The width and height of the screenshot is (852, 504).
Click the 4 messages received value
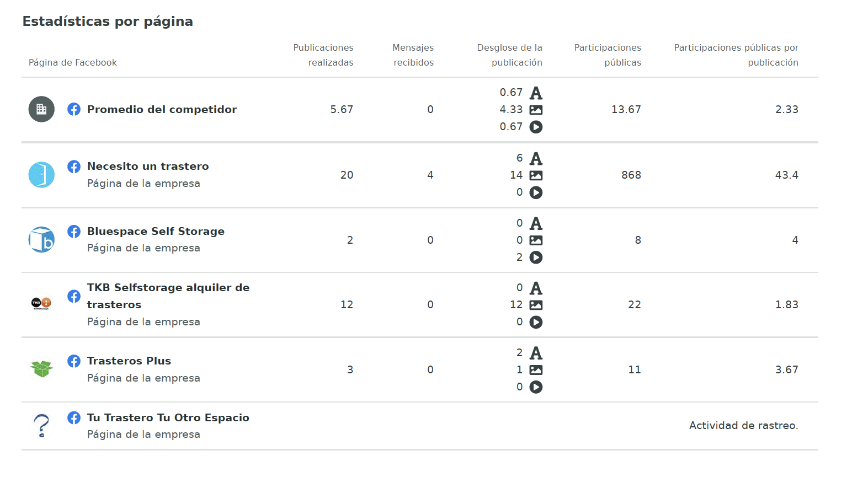430,175
